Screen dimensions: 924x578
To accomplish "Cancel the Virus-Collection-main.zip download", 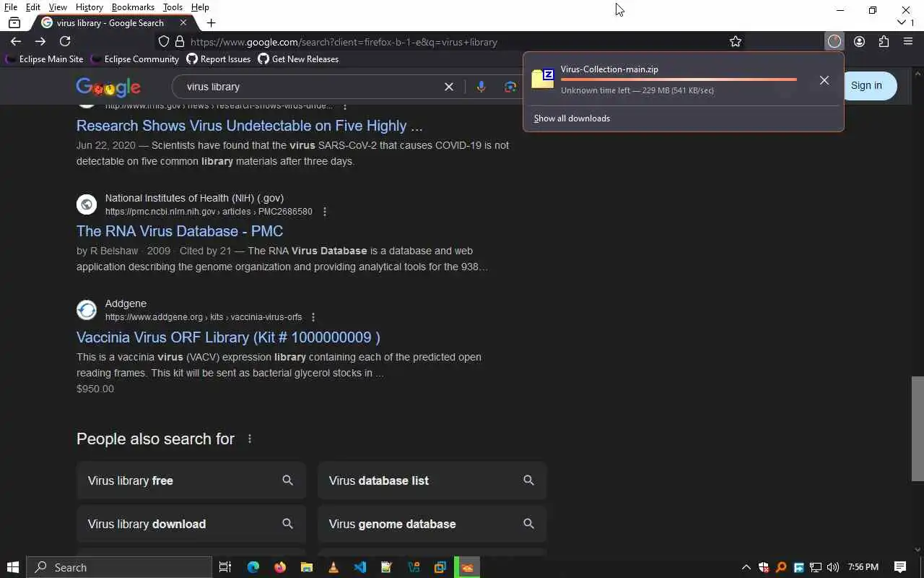I will pyautogui.click(x=824, y=80).
